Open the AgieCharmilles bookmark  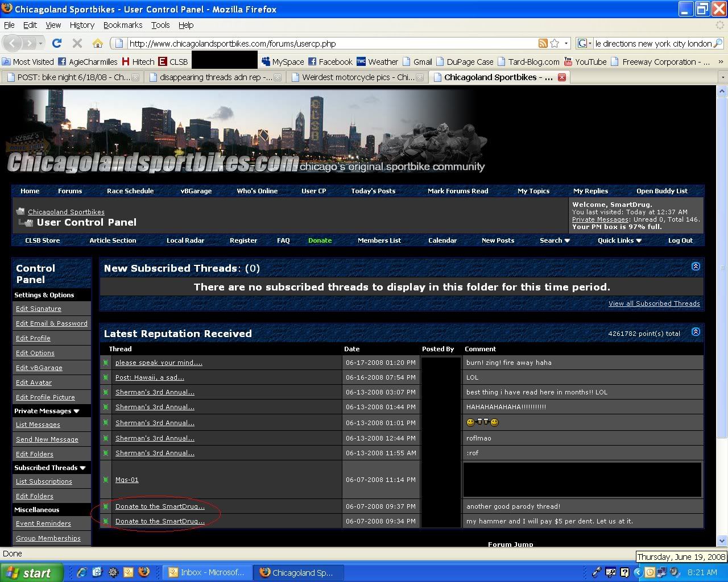(88, 61)
